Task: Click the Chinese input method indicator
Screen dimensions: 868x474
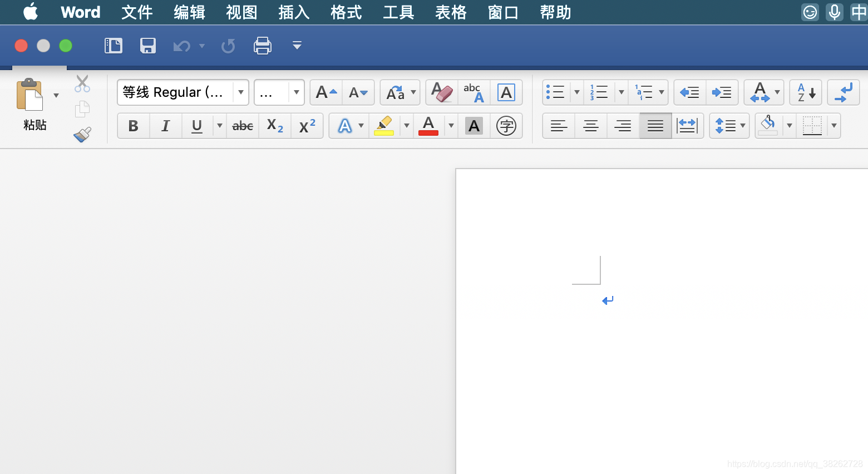Action: tap(859, 12)
